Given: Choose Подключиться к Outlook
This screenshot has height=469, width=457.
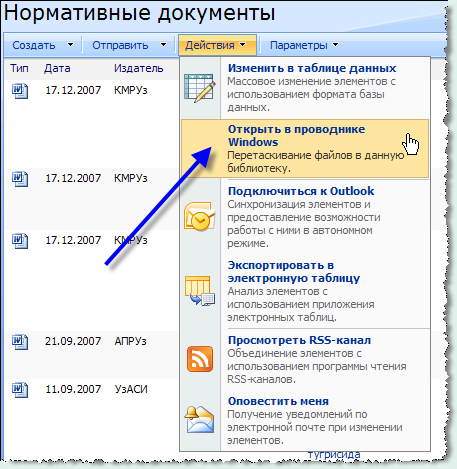Looking at the screenshot, I should click(x=305, y=217).
